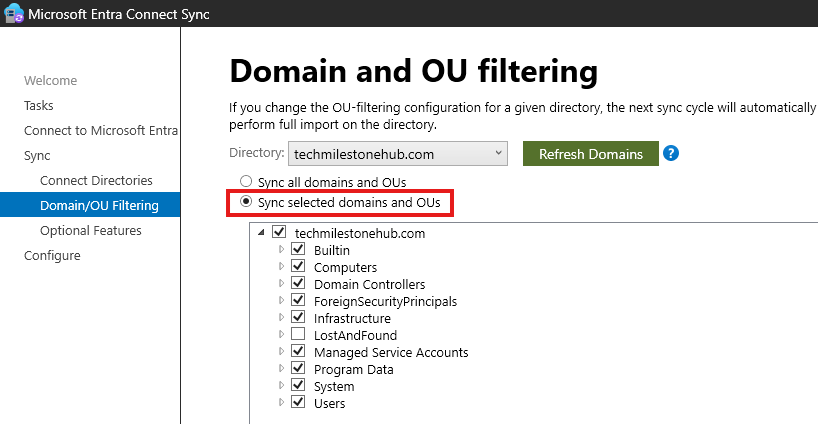The image size is (818, 424).
Task: Select the ForeignSecurityPrincipals tree label
Action: point(386,301)
